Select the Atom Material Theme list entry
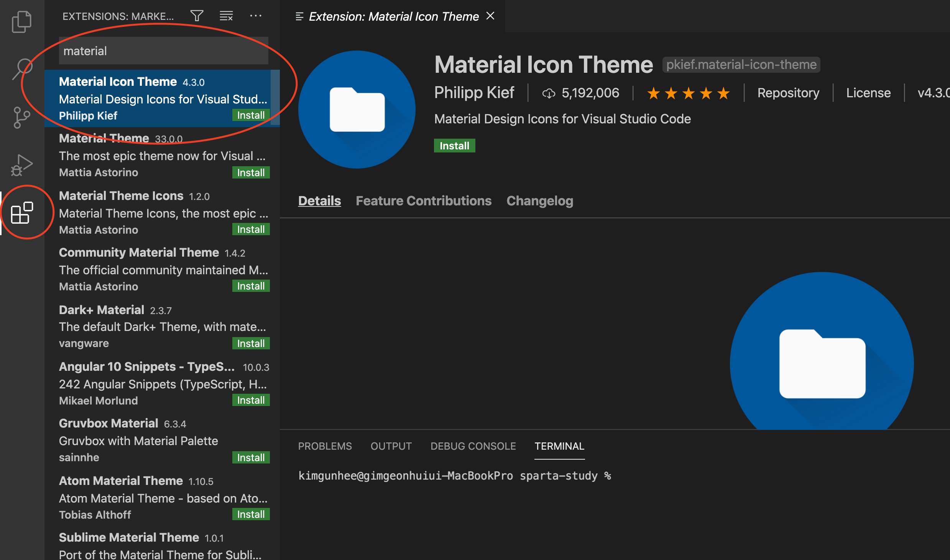 pyautogui.click(x=162, y=497)
